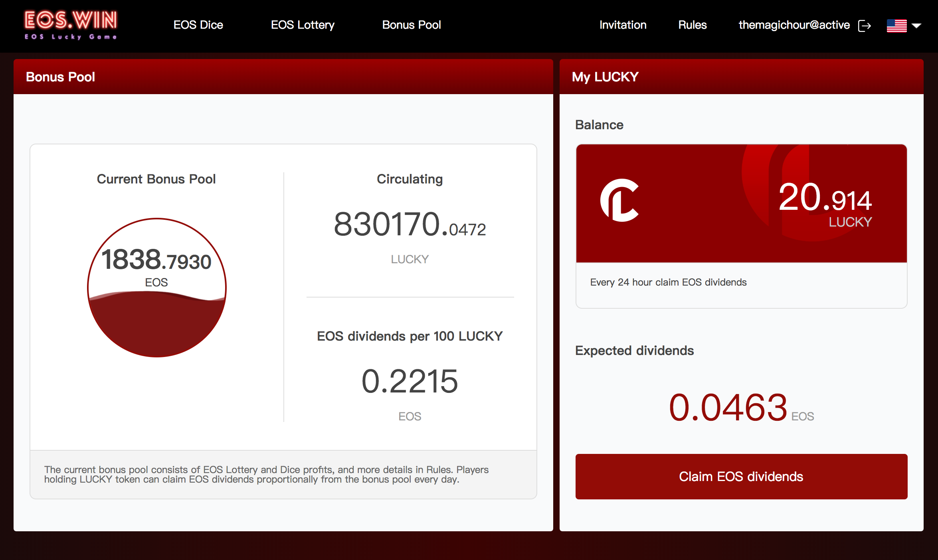Click the themagichour@active account name
Viewport: 938px width, 560px height.
[x=794, y=25]
